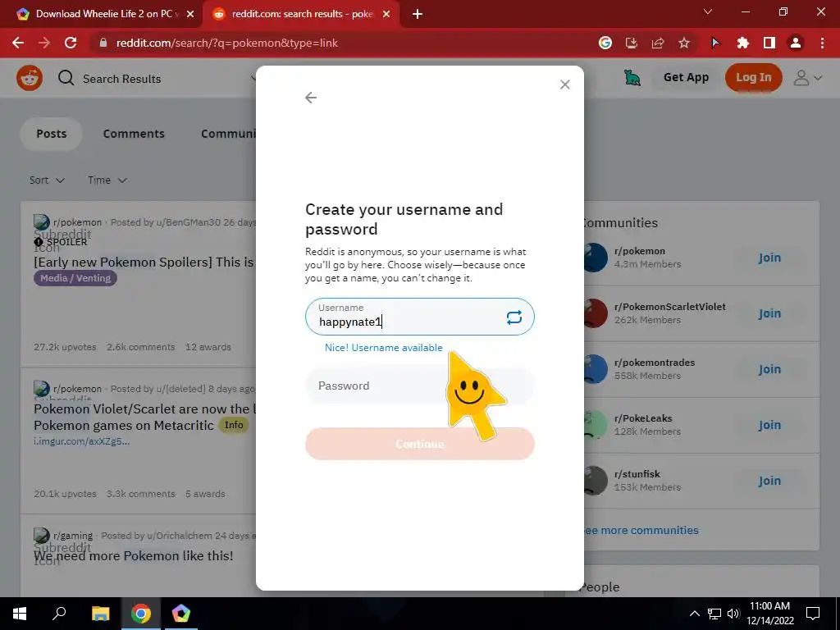Click the Reddit logo in the header
This screenshot has width=840, height=630.
pyautogui.click(x=30, y=78)
